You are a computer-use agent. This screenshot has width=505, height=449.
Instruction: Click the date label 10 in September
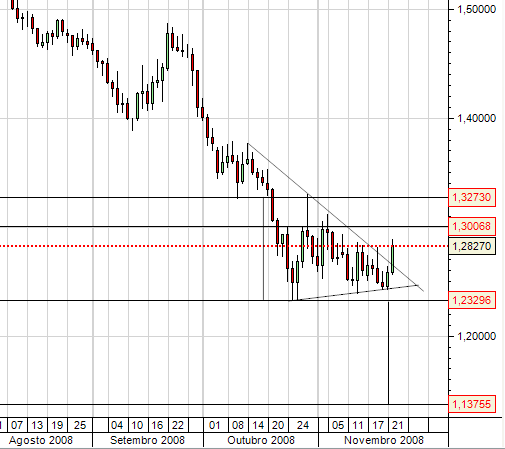point(137,425)
